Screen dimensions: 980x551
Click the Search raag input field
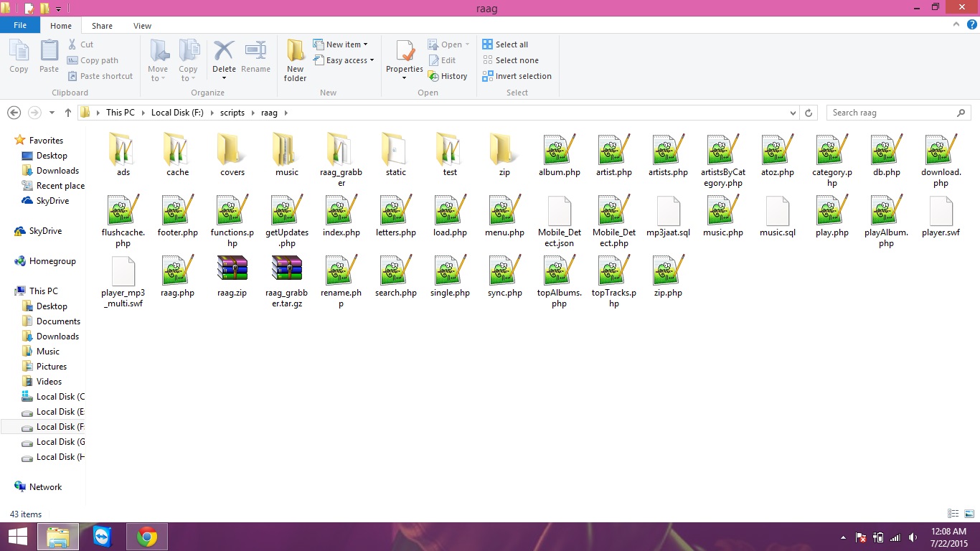(x=890, y=113)
